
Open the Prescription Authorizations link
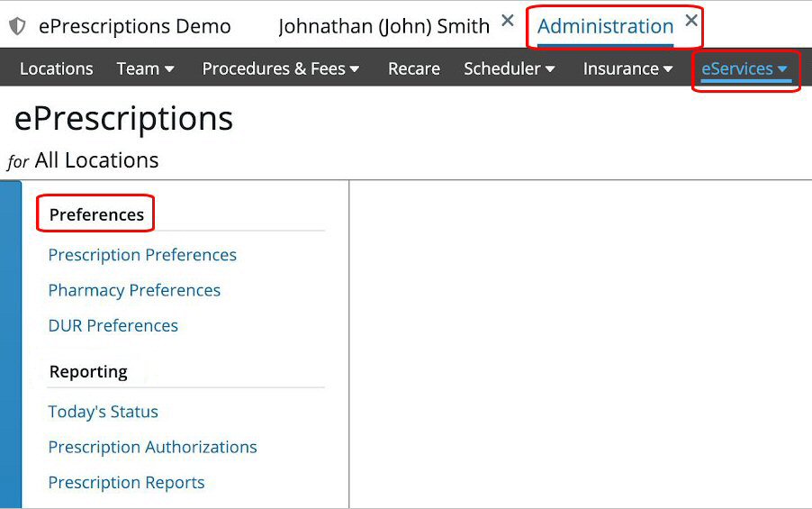pos(153,447)
